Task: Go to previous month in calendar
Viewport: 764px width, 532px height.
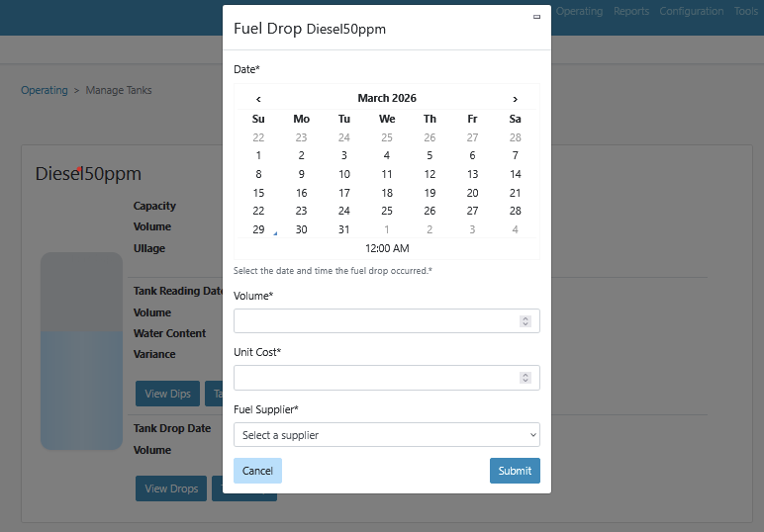Action: click(x=258, y=99)
